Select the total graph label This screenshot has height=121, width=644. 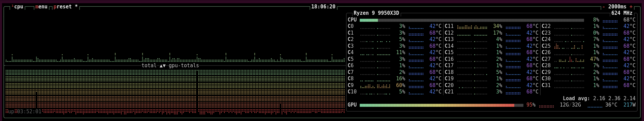click(x=149, y=66)
